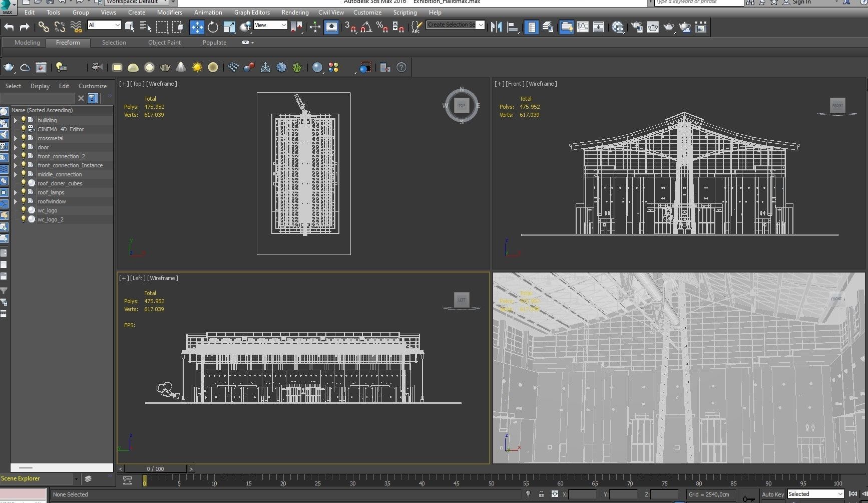Toggle Scene Explorer button in main toolbar
Viewport: 868px width, 503px height.
(532, 27)
